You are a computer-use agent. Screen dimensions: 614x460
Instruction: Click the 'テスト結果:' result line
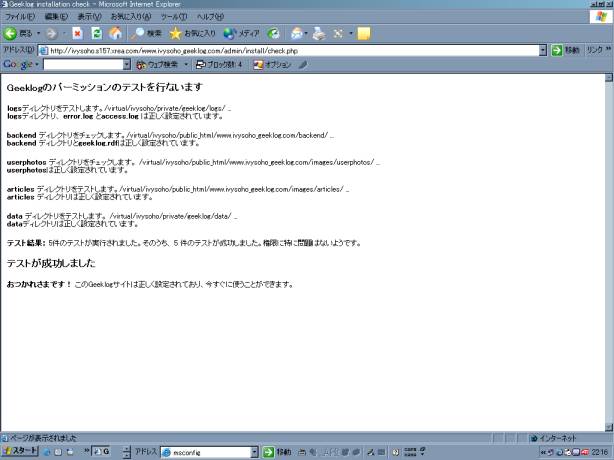coord(183,243)
